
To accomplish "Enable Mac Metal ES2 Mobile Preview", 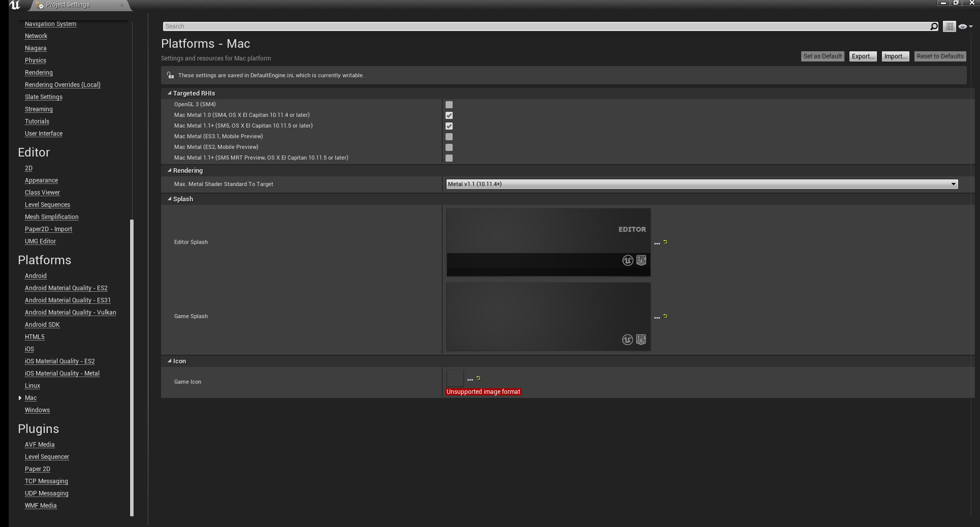I will [x=449, y=147].
